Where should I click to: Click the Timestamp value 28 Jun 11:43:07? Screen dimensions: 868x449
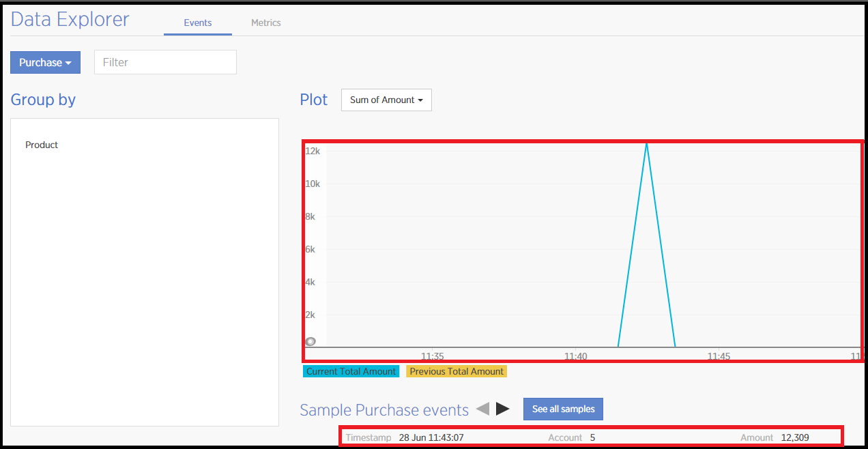(x=431, y=437)
